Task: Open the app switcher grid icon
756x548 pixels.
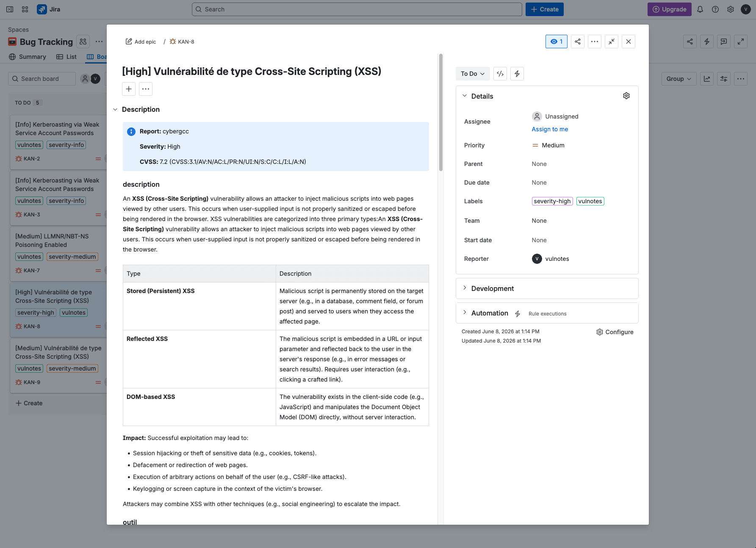Action: 25,9
